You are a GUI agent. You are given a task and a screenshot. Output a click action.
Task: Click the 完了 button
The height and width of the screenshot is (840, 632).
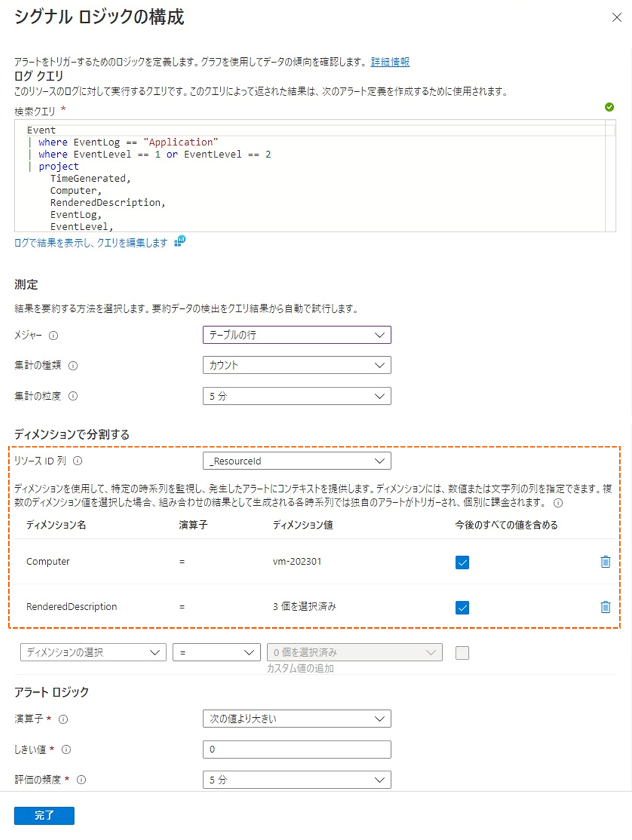click(x=44, y=816)
